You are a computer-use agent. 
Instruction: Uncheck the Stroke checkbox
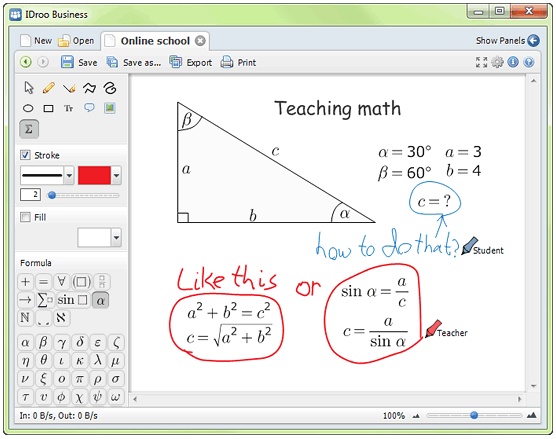tap(25, 155)
